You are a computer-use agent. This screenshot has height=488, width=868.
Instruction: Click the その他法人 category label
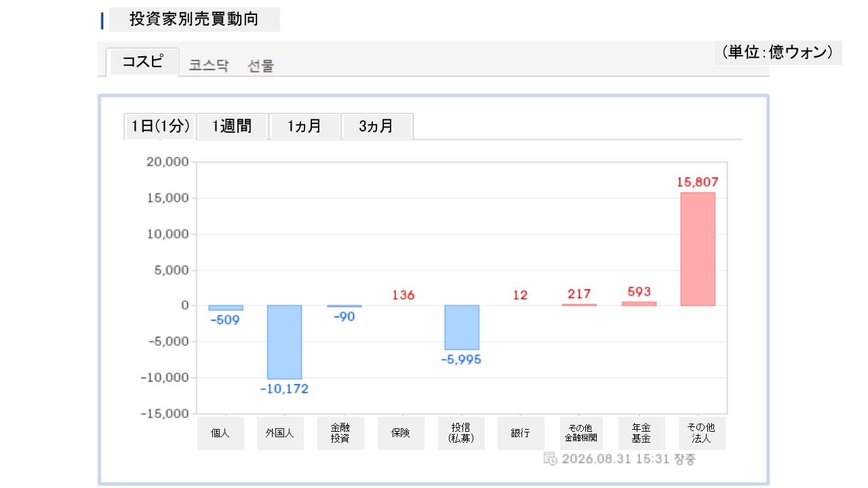coord(702,433)
